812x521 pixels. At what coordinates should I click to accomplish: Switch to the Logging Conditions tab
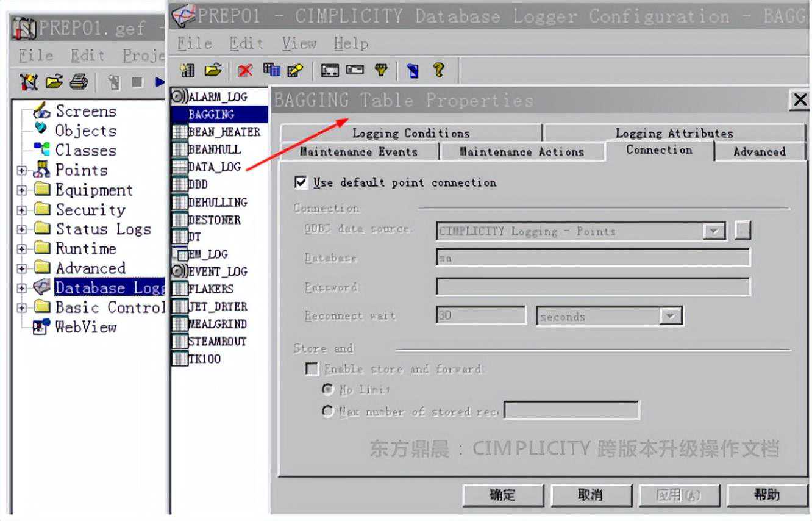coord(411,133)
